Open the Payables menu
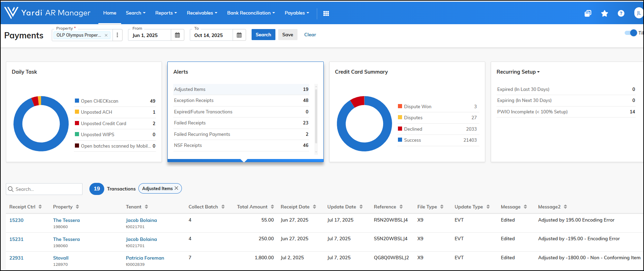 tap(297, 13)
